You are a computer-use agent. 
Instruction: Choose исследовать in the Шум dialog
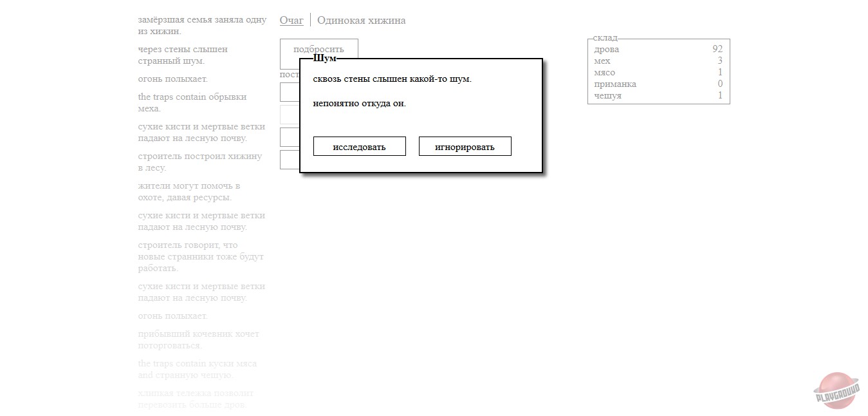click(x=359, y=147)
